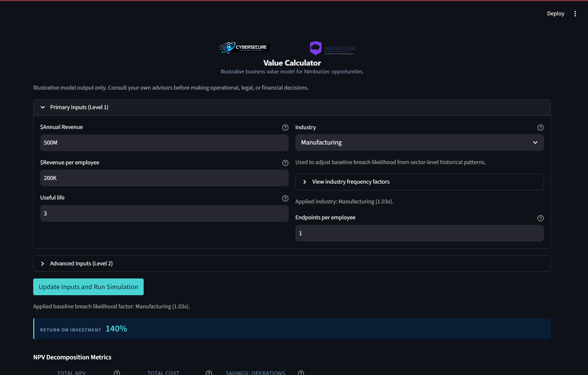588x375 pixels.
Task: Click the TOTAL COST label
Action: 163,373
